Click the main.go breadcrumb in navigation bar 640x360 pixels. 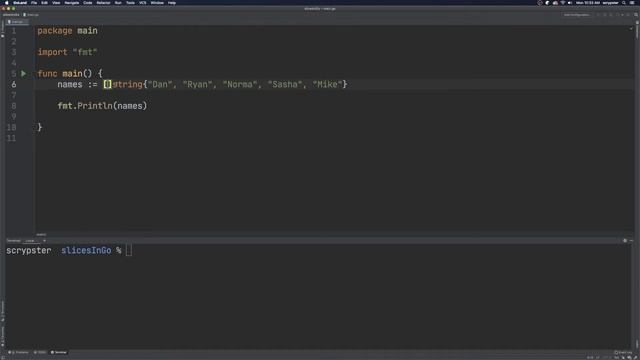(31, 15)
